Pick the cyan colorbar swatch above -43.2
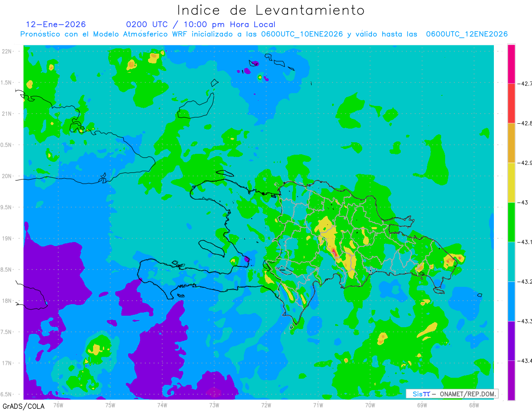The height and width of the screenshot is (411, 532). pos(511,262)
